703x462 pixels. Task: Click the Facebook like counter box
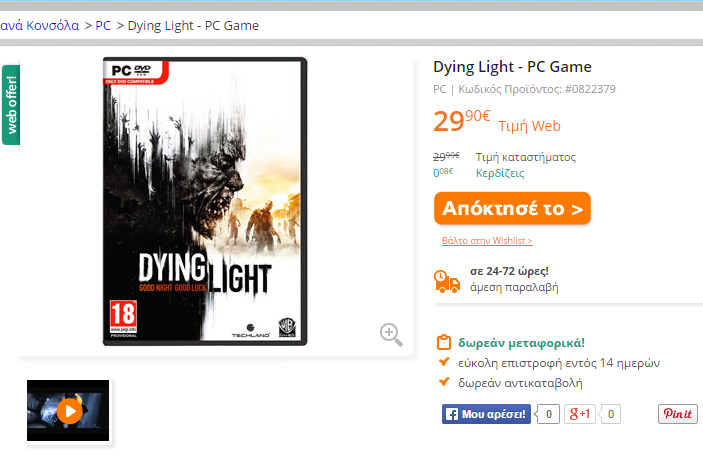(548, 414)
